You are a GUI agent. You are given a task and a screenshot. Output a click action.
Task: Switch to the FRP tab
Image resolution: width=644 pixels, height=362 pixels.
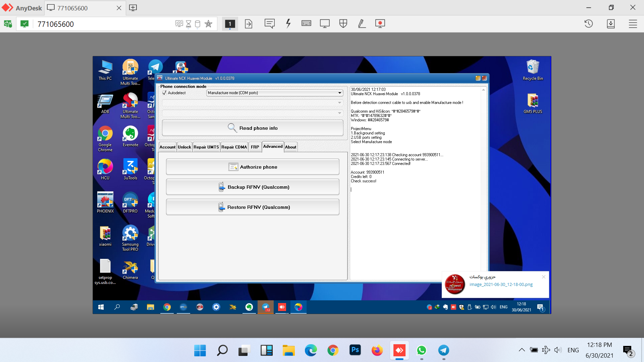point(255,147)
